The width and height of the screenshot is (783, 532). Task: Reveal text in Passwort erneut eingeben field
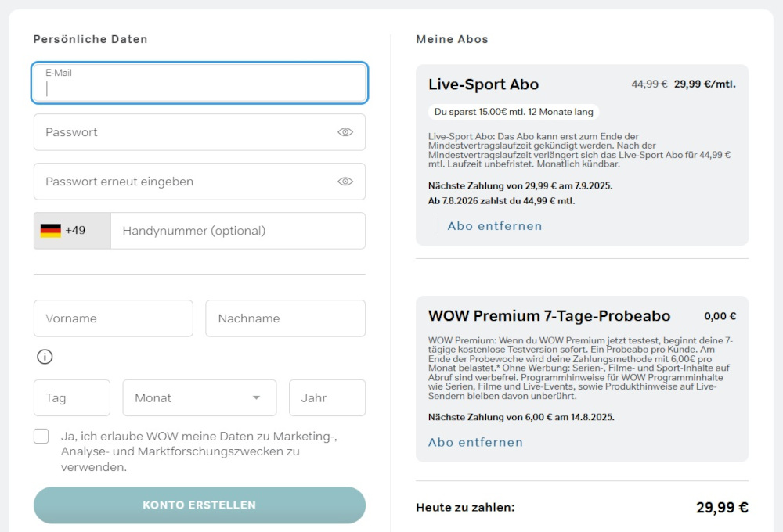(345, 182)
